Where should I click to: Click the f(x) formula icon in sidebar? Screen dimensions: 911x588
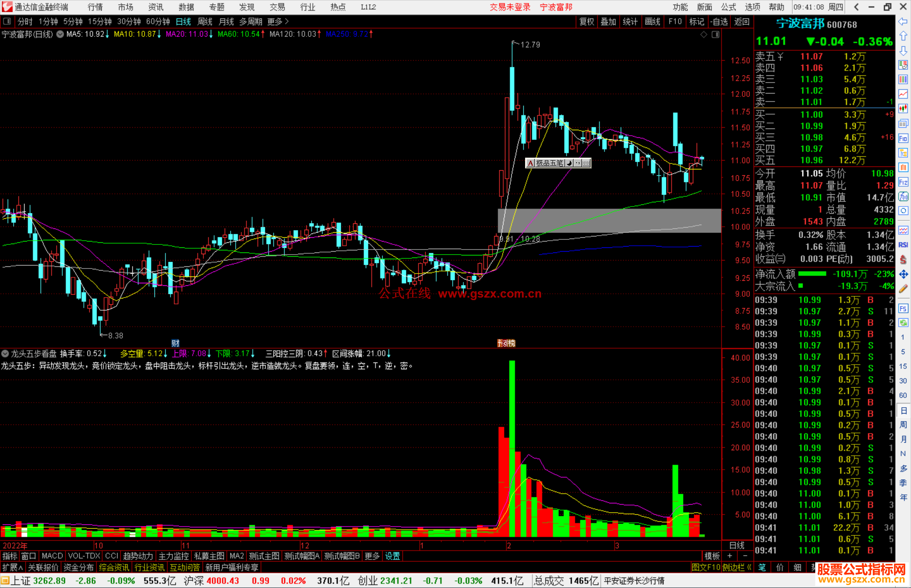point(903,196)
